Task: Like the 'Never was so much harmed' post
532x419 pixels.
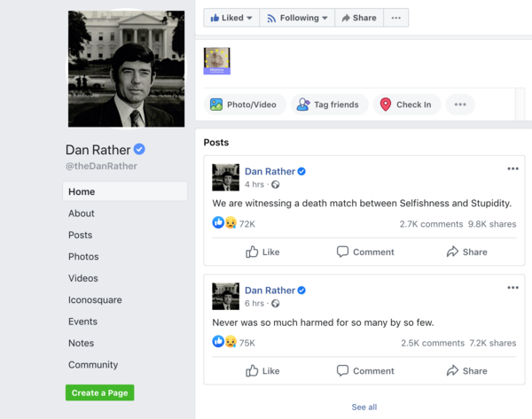Action: point(262,371)
